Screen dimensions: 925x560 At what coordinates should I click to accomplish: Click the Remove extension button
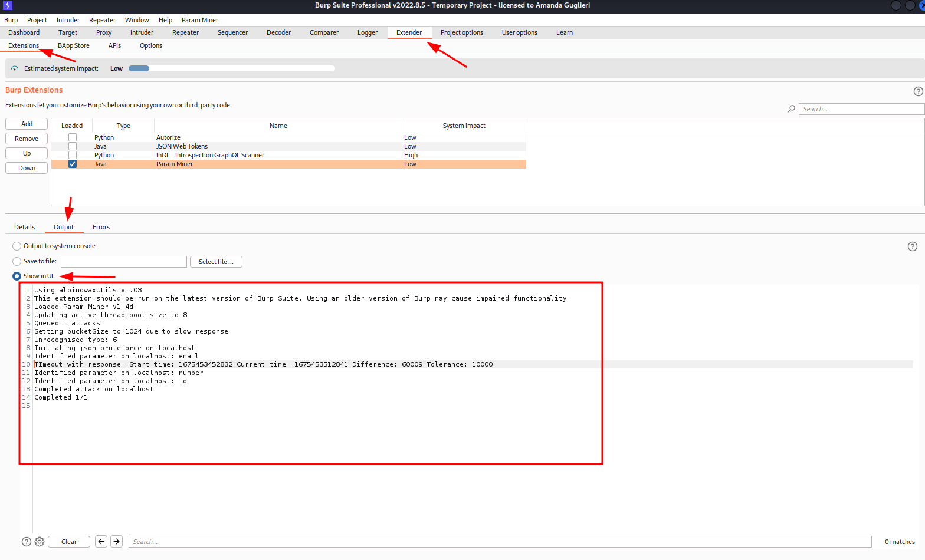click(27, 139)
